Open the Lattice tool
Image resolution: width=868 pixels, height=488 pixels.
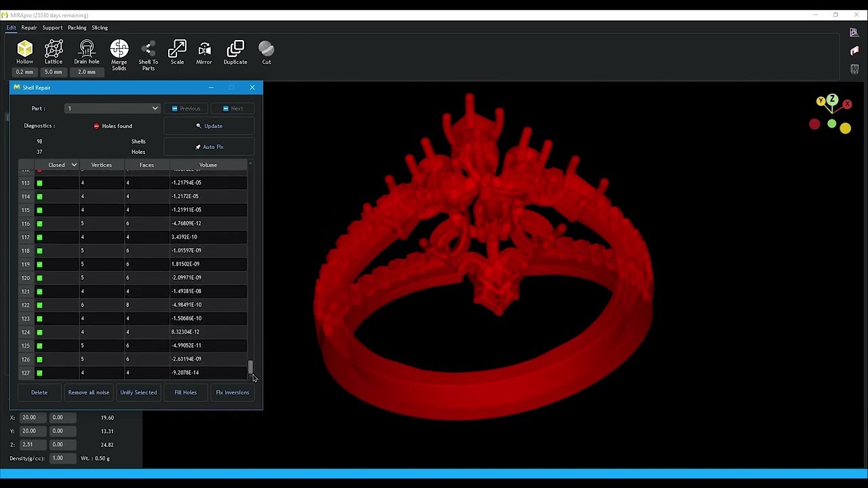tap(54, 49)
